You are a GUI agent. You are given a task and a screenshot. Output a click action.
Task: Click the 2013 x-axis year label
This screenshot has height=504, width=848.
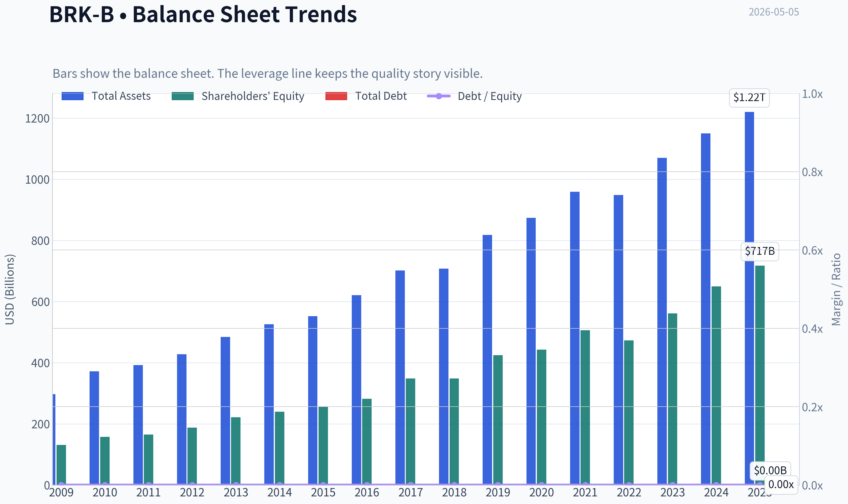(x=236, y=492)
